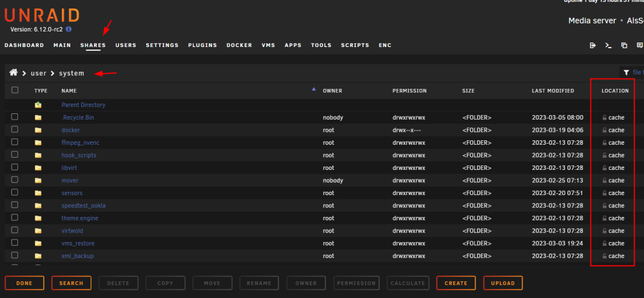
Task: Open the terminal icon
Action: coord(609,45)
